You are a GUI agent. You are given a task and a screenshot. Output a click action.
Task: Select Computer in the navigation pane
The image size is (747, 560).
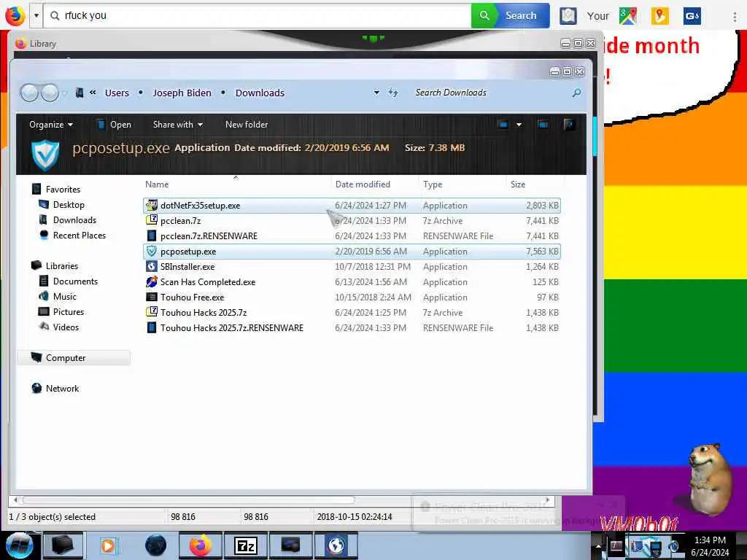(74, 357)
